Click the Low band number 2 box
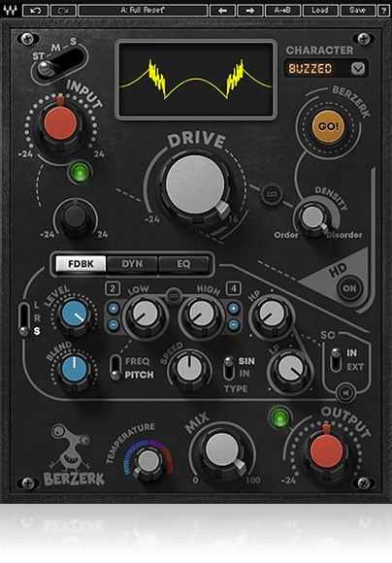This screenshot has height=563, width=392. click(x=113, y=288)
